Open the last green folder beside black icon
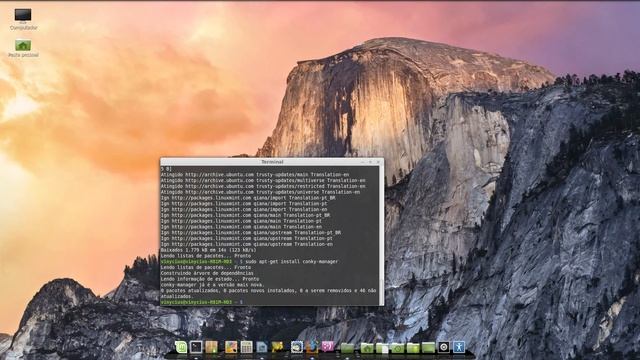 (x=428, y=347)
